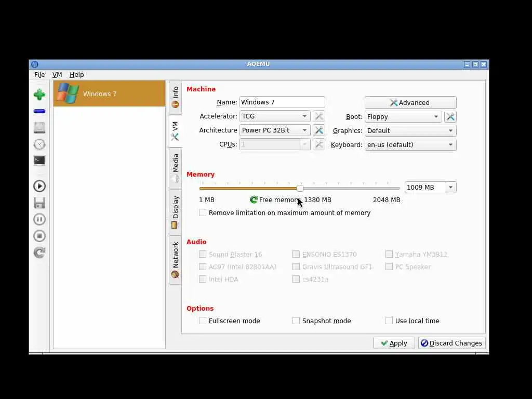Switch to the Network tab
This screenshot has width=532, height=399.
click(175, 260)
